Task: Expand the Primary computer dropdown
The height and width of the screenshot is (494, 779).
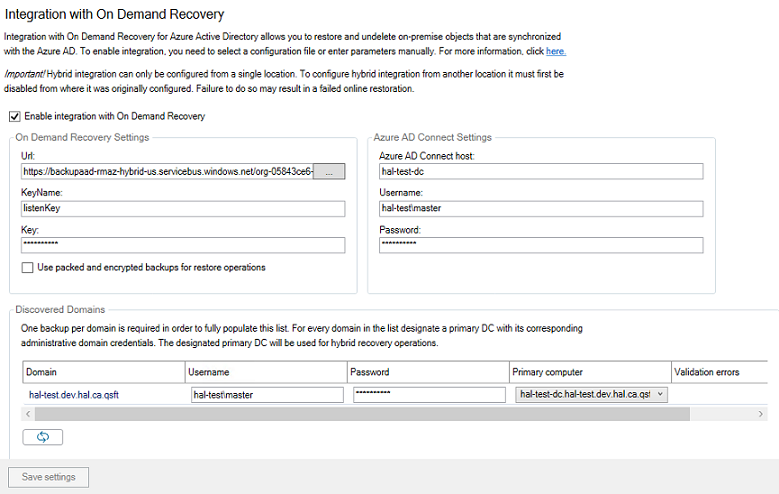Action: tap(660, 394)
